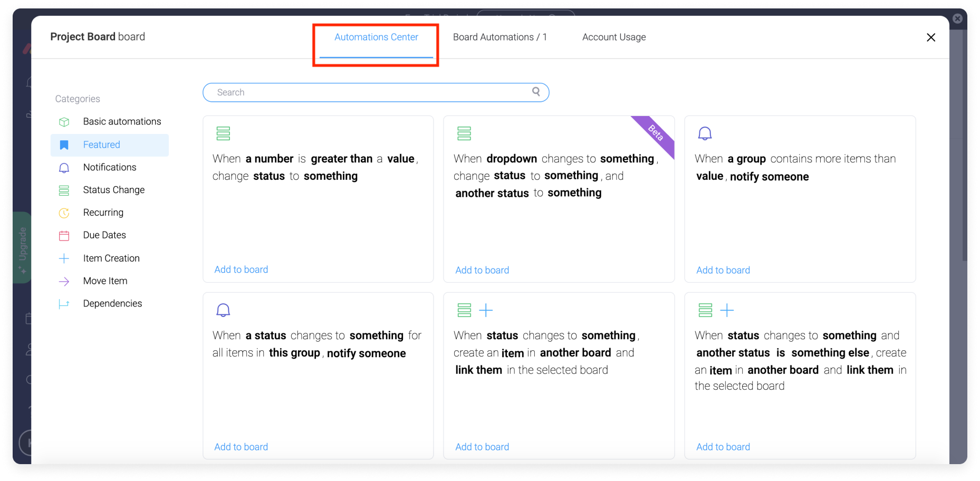Click the cube icon beside Basic automations
980x481 pixels.
tap(64, 122)
